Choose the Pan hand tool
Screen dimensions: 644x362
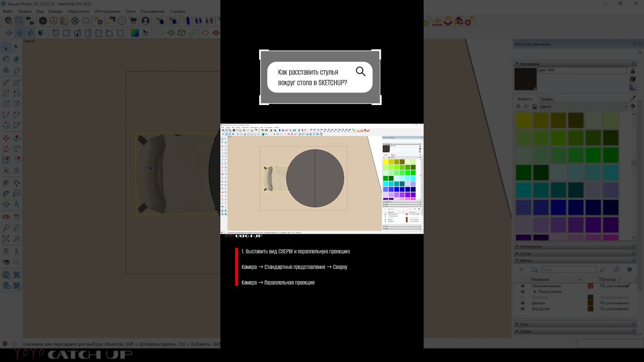click(17, 217)
